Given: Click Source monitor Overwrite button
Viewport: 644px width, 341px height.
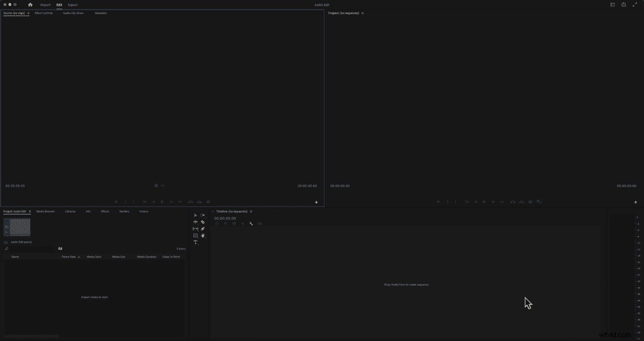Looking at the screenshot, I should 199,202.
